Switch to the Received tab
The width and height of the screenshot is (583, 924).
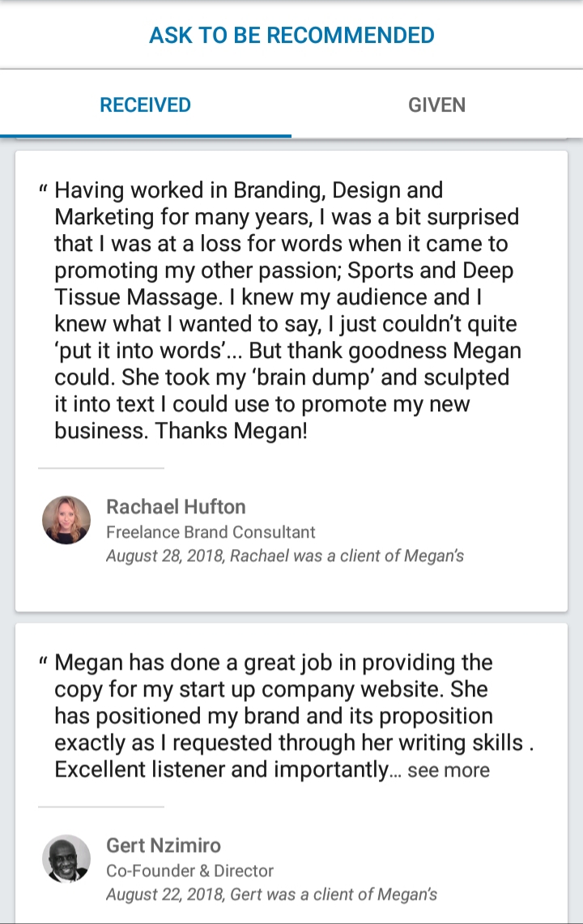[x=146, y=105]
